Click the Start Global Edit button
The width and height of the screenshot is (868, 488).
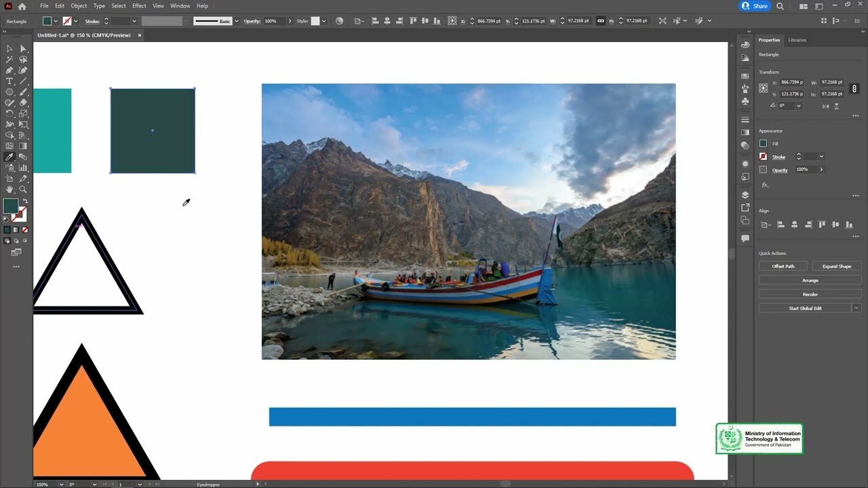805,308
